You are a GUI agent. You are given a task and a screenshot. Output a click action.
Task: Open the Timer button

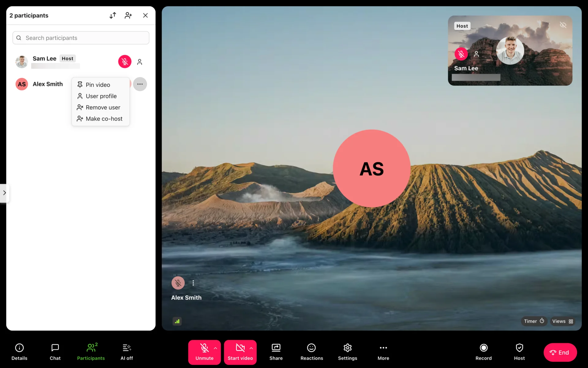[x=533, y=321]
